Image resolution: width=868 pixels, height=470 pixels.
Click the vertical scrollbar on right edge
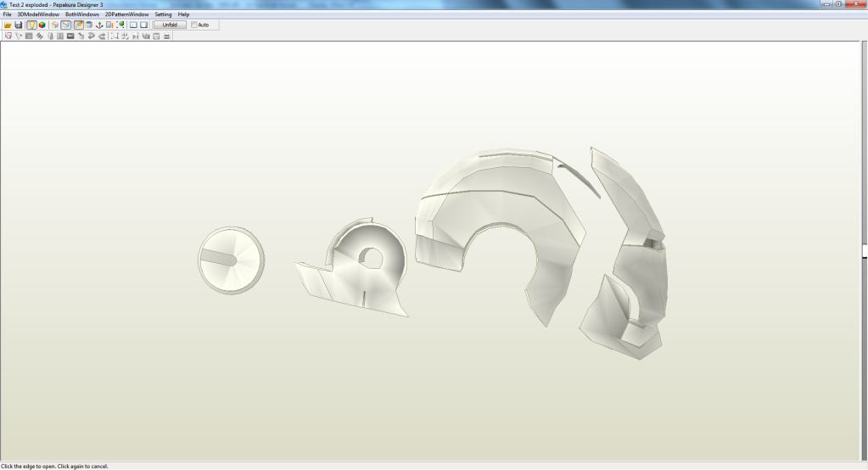[864, 250]
